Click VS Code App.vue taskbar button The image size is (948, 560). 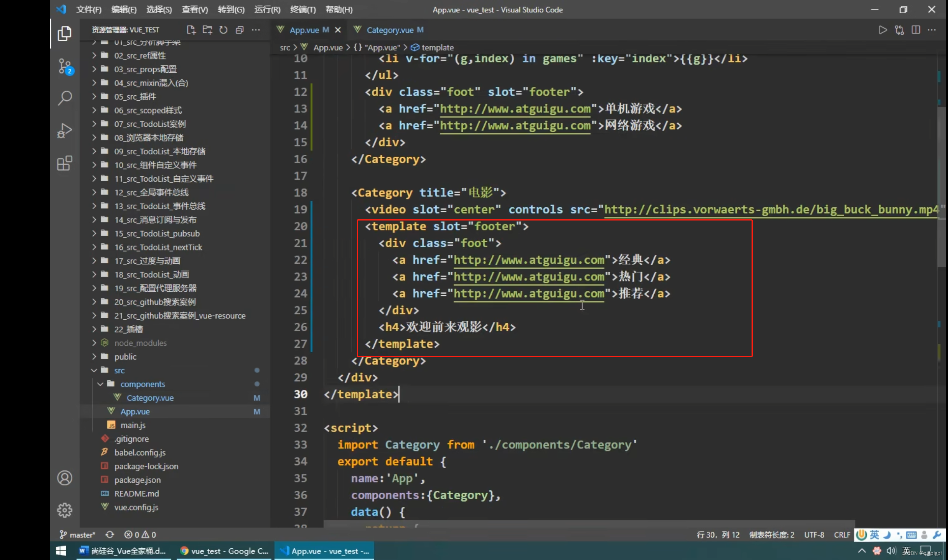325,551
